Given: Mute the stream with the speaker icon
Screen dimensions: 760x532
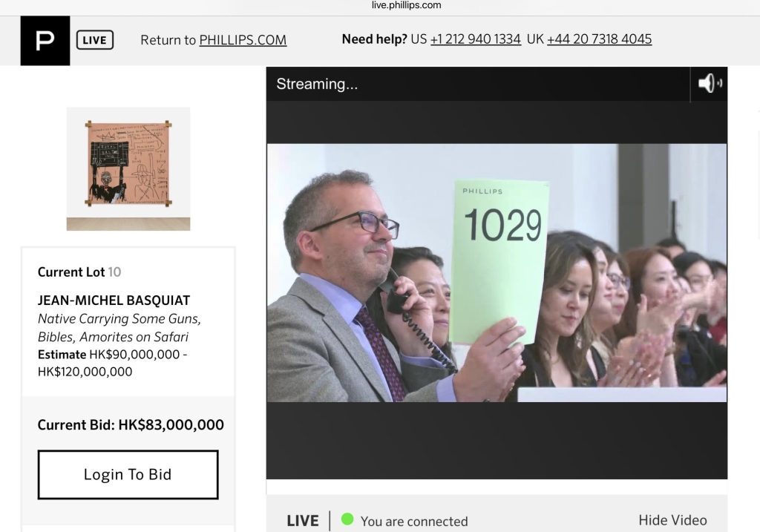Looking at the screenshot, I should pos(709,84).
